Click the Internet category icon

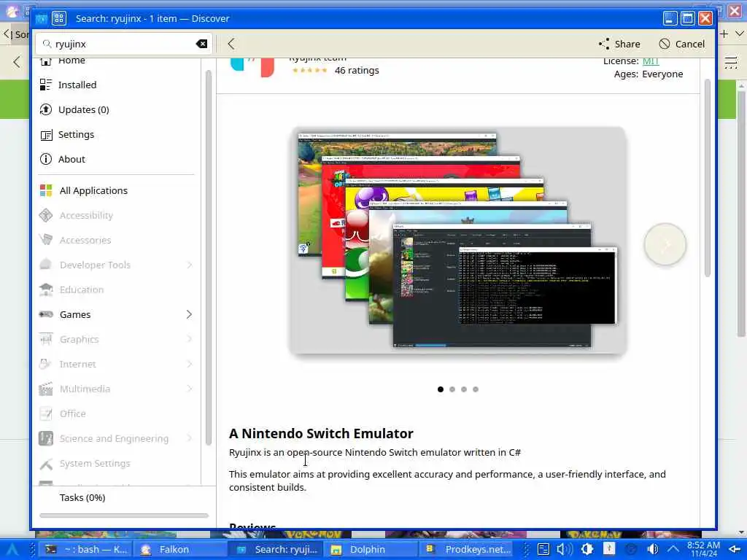[x=46, y=364]
